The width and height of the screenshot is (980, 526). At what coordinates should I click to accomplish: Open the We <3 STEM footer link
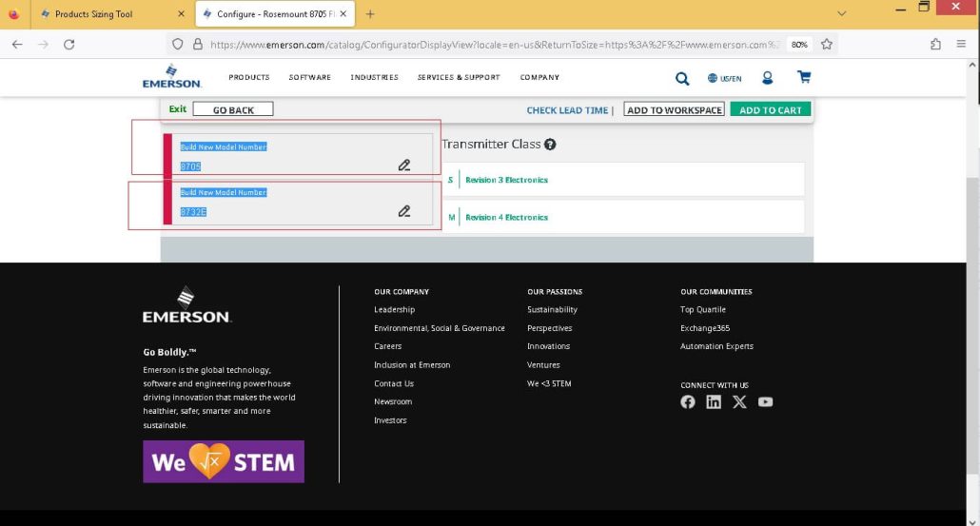(x=549, y=383)
